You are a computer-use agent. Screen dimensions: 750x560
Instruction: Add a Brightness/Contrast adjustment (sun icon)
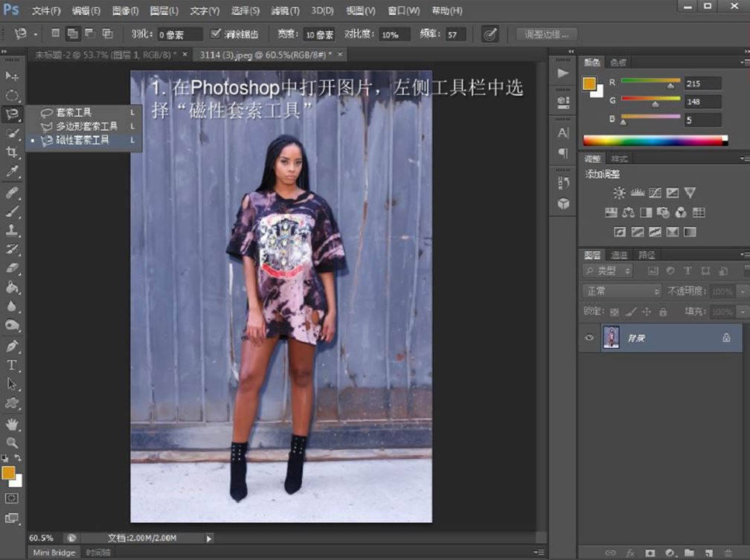tap(619, 193)
